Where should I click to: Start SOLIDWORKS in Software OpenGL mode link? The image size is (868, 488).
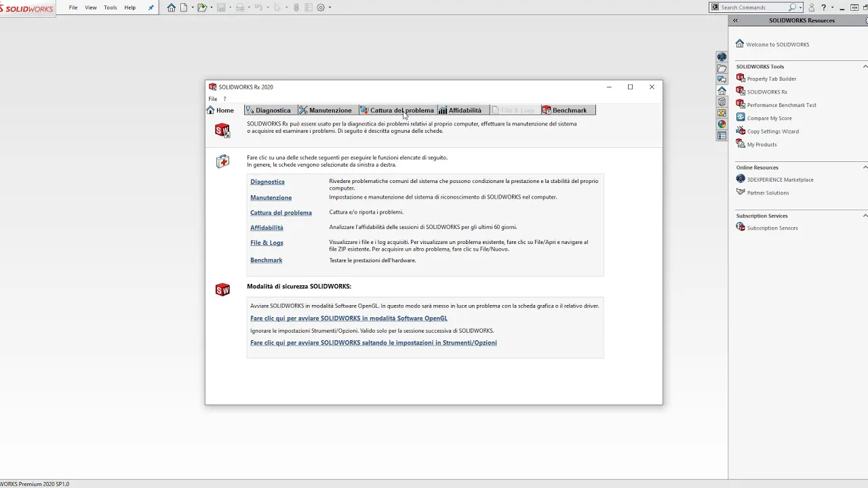pyautogui.click(x=349, y=319)
